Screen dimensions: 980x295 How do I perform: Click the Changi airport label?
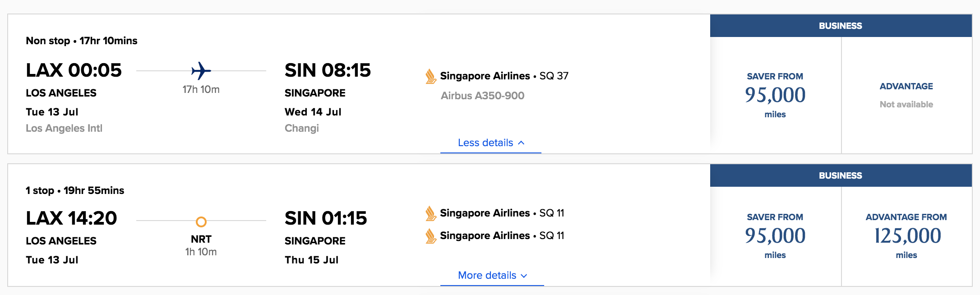coord(301,128)
